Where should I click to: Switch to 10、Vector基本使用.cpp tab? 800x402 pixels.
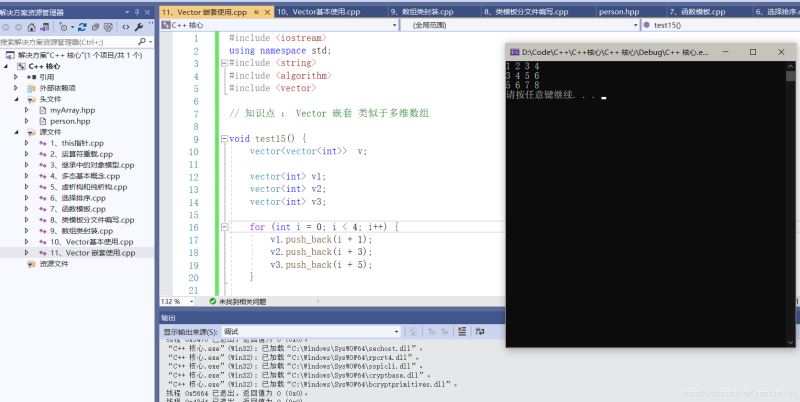point(318,12)
